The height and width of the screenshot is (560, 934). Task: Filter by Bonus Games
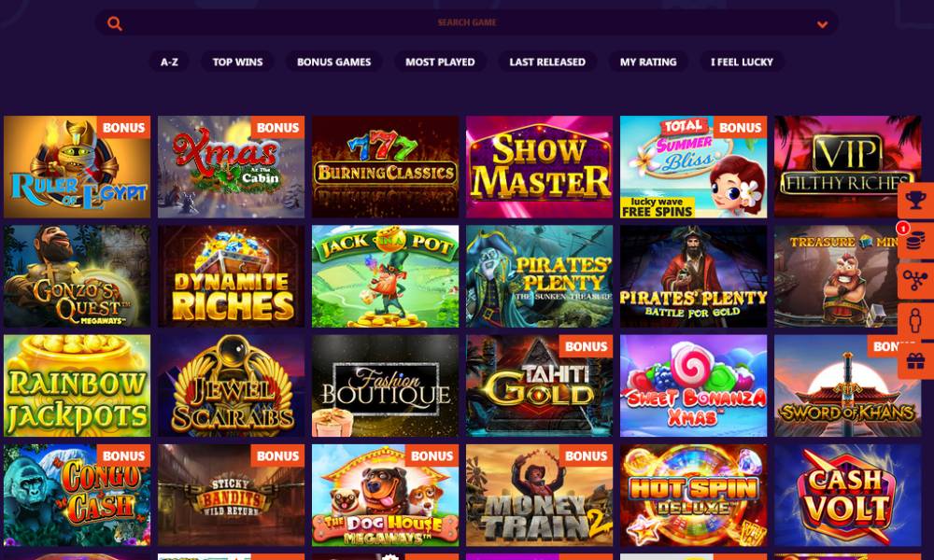333,62
